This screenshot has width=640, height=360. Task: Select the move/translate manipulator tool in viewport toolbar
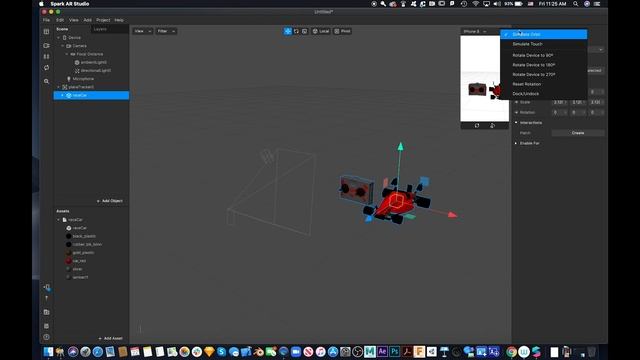click(x=288, y=31)
